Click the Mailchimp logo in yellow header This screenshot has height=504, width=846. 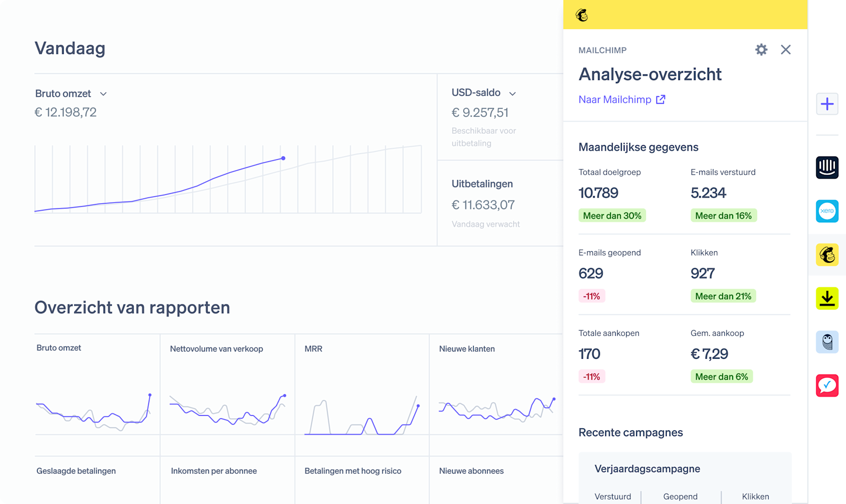point(582,15)
